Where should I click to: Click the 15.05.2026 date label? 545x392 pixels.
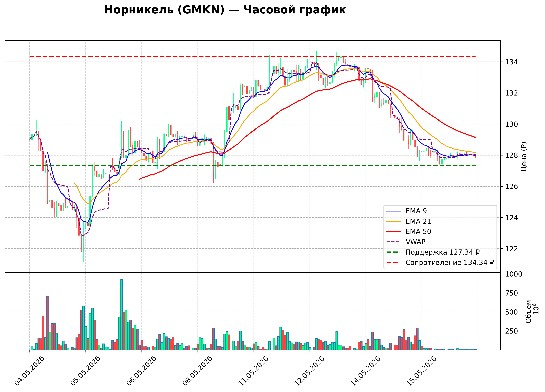421,371
